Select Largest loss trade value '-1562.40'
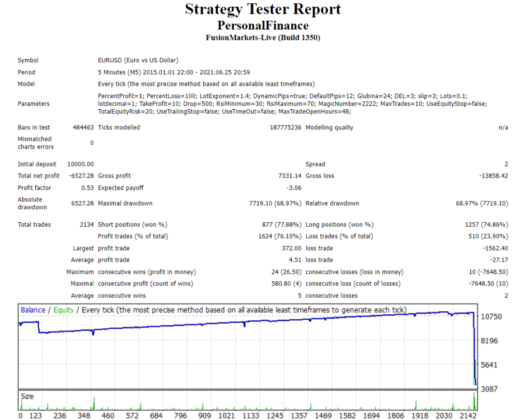This screenshot has height=420, width=524. (x=495, y=249)
